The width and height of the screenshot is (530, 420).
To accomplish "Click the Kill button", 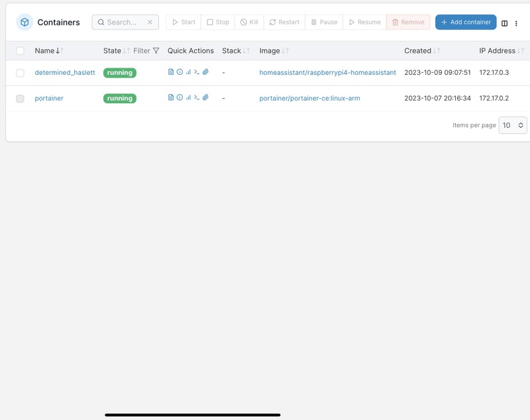I will pos(249,23).
